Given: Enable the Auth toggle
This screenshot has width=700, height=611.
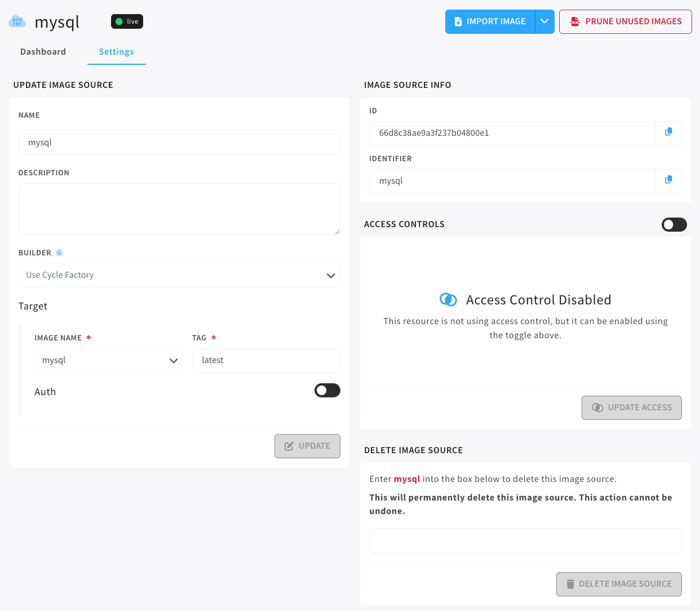Looking at the screenshot, I should point(327,391).
